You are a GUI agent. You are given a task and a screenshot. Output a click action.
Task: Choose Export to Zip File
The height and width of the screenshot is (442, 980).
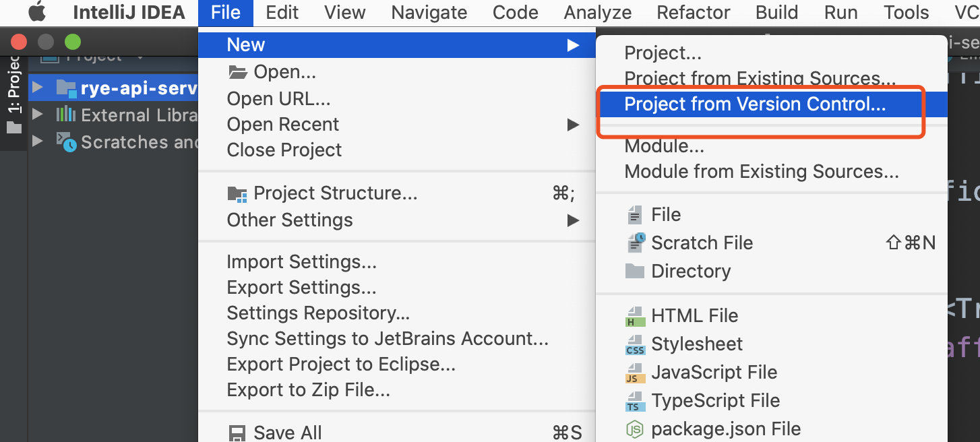(x=308, y=390)
